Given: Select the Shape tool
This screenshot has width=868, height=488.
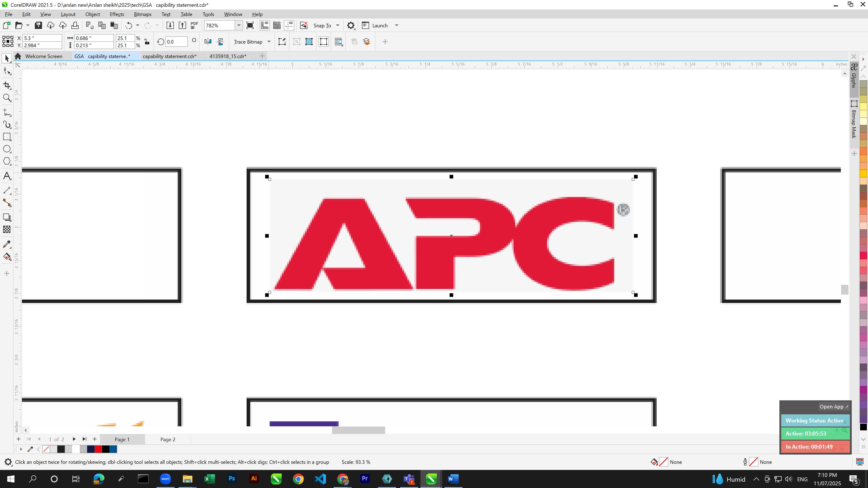Looking at the screenshot, I should (7, 71).
